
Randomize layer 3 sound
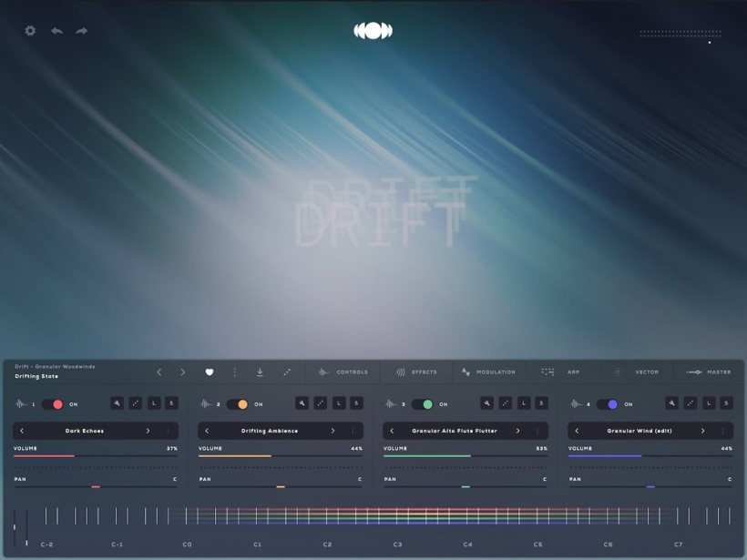pyautogui.click(x=506, y=403)
